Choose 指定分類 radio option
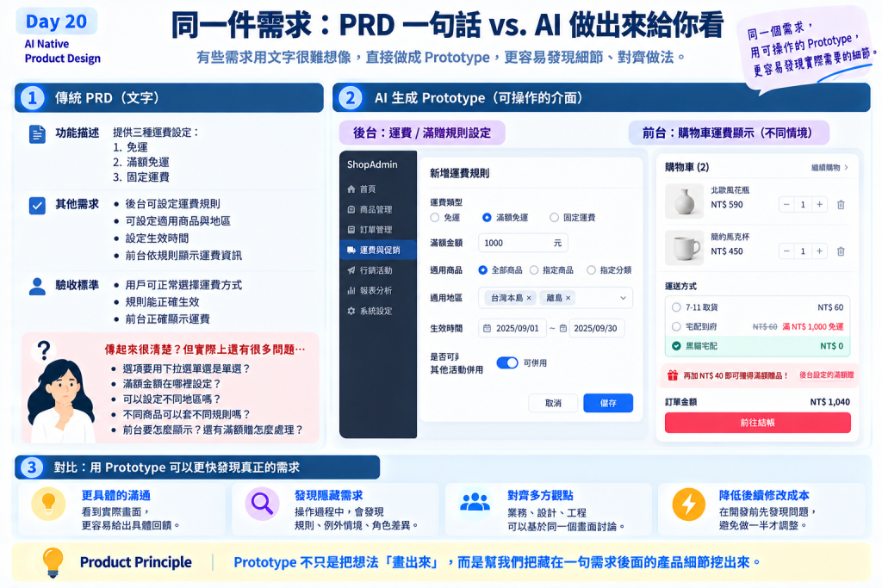The image size is (882, 588). [591, 270]
